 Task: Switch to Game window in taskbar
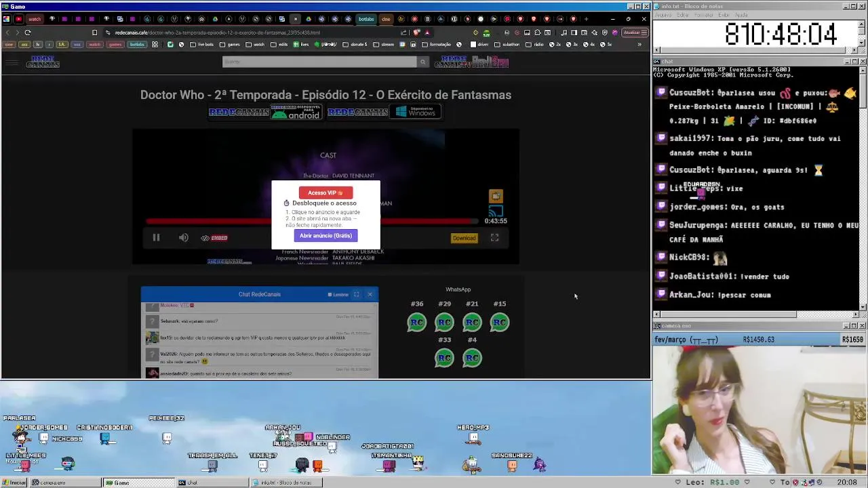pos(138,483)
